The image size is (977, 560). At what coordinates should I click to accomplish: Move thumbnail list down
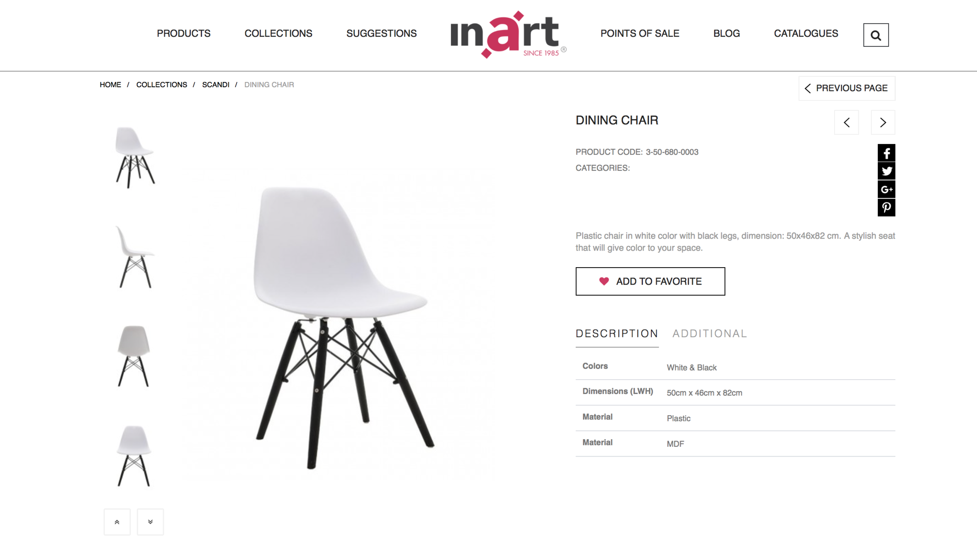pyautogui.click(x=150, y=522)
